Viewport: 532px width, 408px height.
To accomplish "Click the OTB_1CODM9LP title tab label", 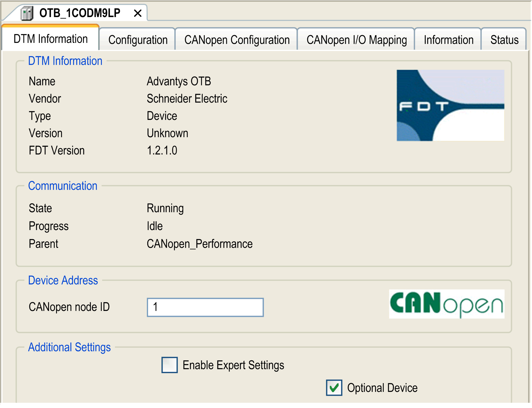I will [x=80, y=13].
